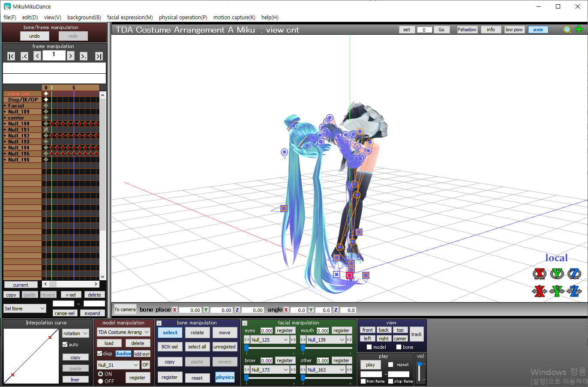The image size is (588, 387).
Task: Next eyes morph arrow button
Action: (293, 340)
